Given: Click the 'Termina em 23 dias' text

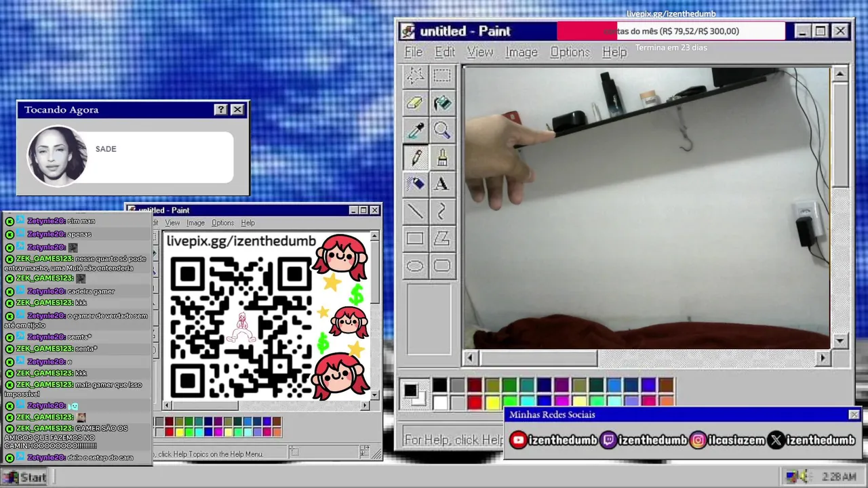Looking at the screenshot, I should click(671, 47).
